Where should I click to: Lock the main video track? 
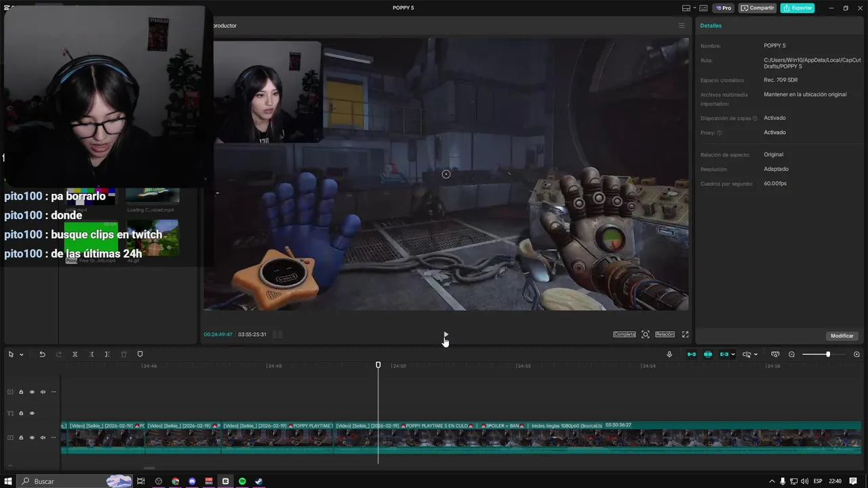coord(21,438)
